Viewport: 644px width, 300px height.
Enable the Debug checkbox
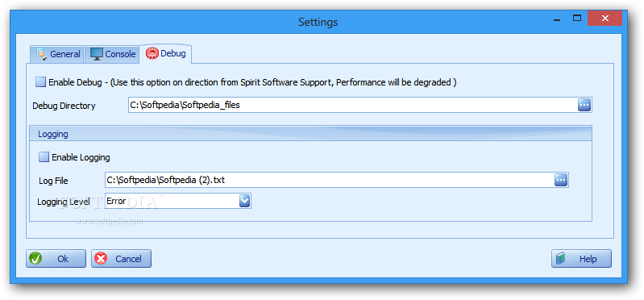(x=40, y=82)
